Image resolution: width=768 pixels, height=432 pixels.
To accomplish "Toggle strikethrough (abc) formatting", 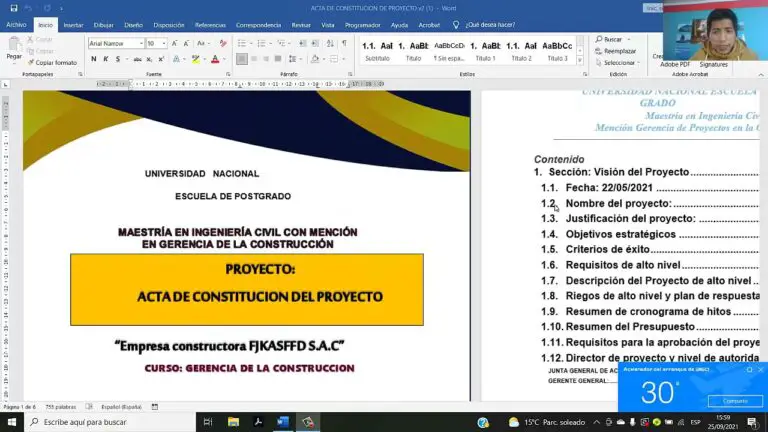I will (138, 59).
